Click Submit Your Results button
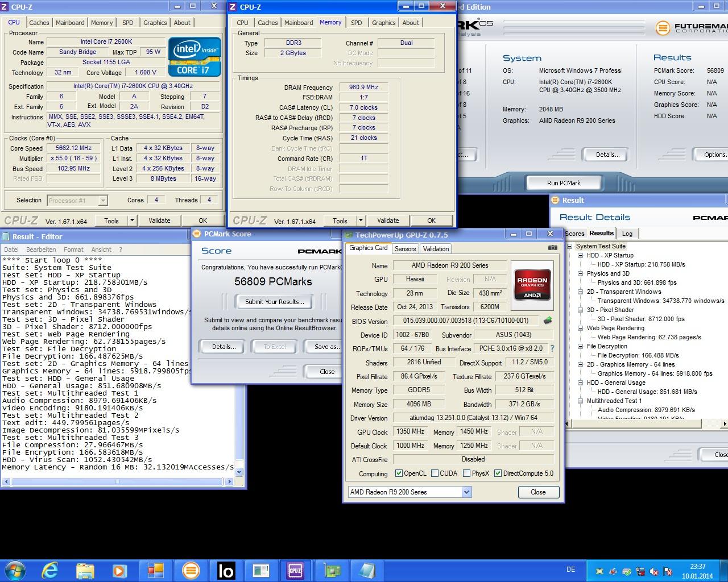 [x=275, y=302]
